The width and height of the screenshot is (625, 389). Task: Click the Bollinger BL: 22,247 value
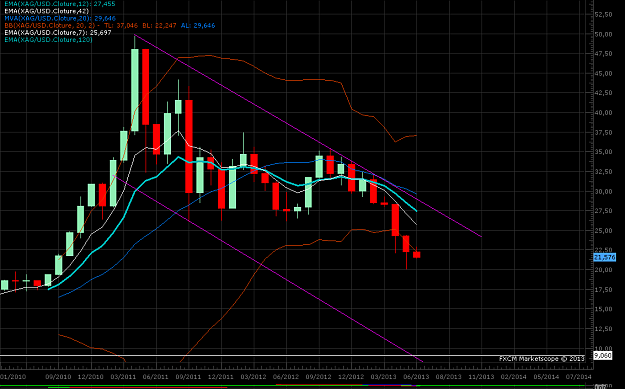[159, 26]
